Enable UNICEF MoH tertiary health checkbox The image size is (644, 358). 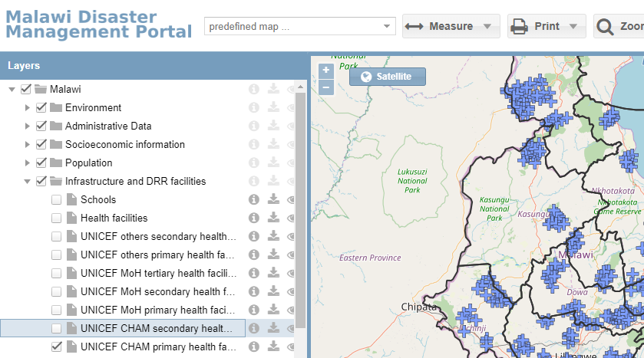pyautogui.click(x=56, y=274)
